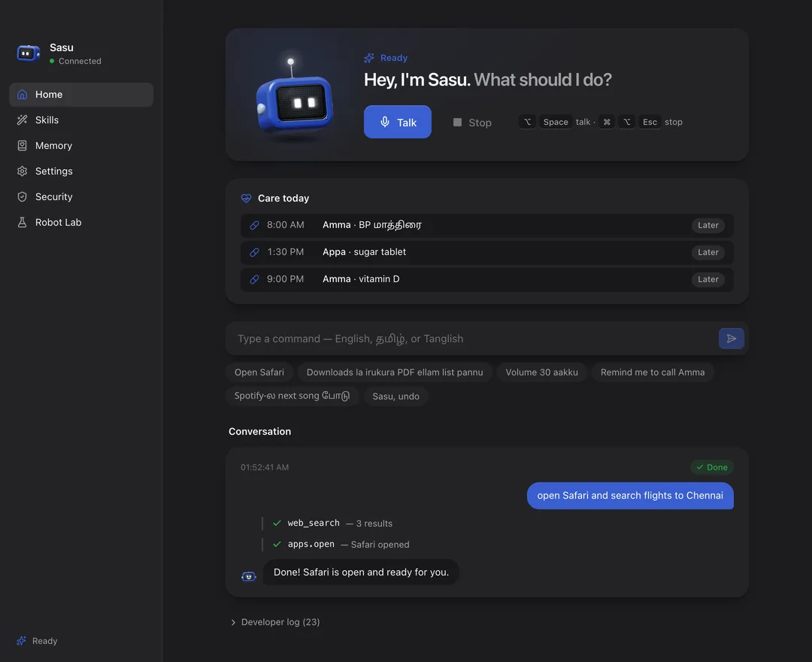Click the Home house icon

[x=23, y=94]
